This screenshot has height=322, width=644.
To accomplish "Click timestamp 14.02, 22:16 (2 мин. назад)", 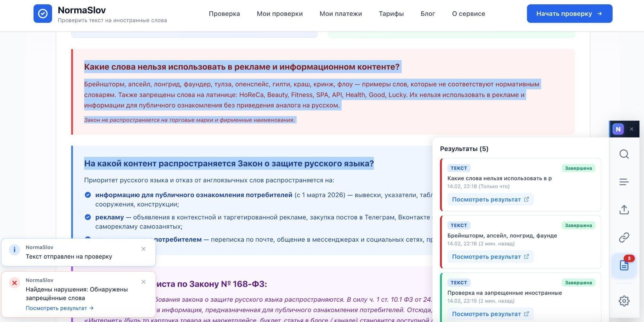I will point(481,244).
